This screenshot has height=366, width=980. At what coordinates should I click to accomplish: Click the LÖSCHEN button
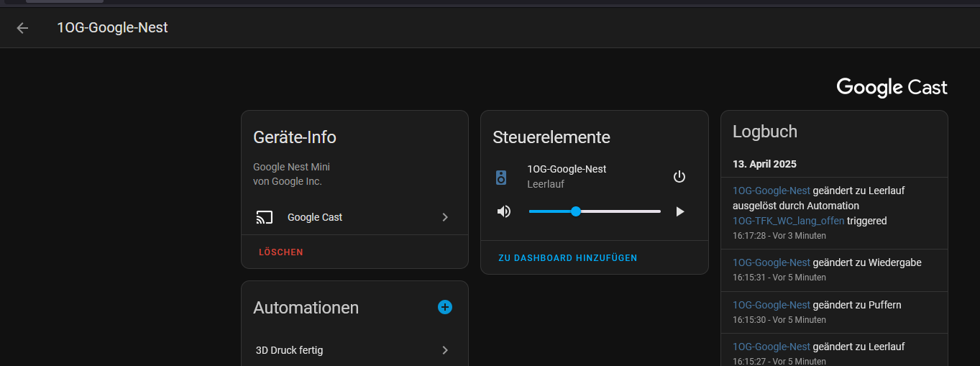[x=281, y=252]
